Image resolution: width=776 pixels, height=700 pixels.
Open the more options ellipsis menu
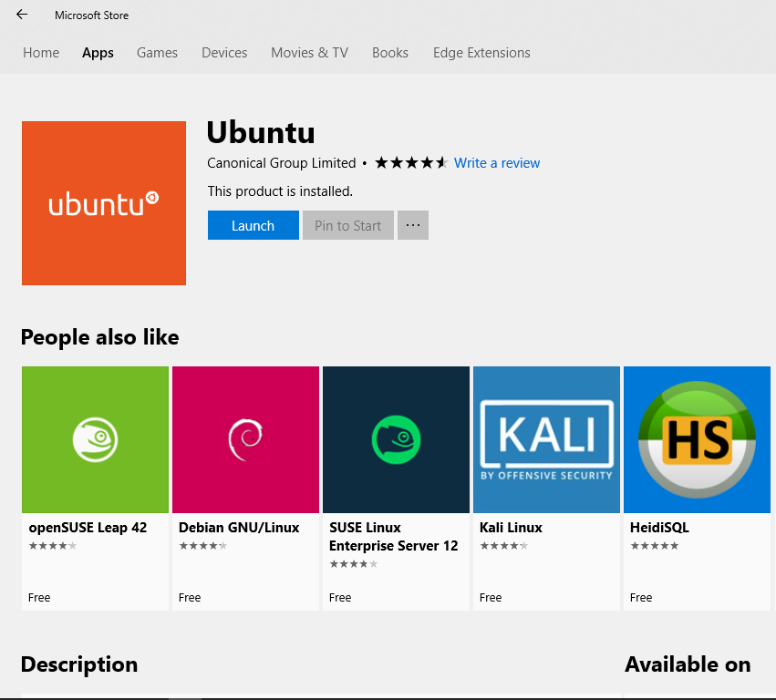(412, 224)
